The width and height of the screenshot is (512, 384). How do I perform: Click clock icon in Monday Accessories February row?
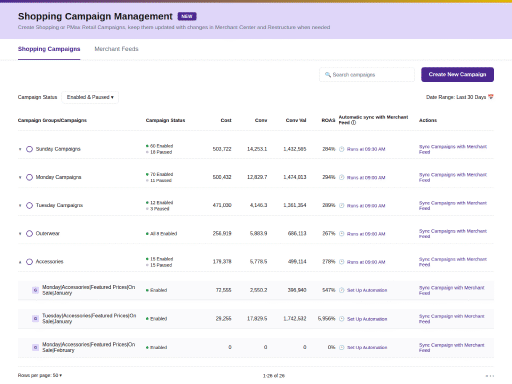tap(342, 347)
